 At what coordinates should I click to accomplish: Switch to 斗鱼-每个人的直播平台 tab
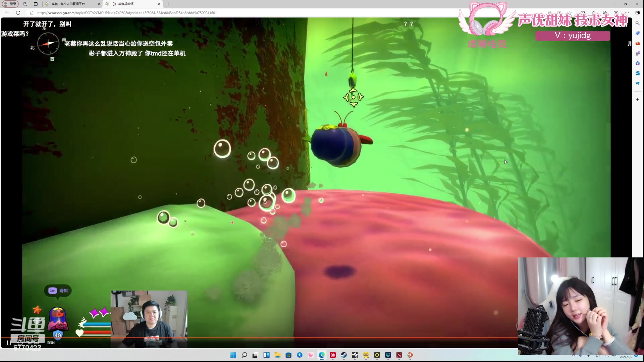click(x=70, y=4)
